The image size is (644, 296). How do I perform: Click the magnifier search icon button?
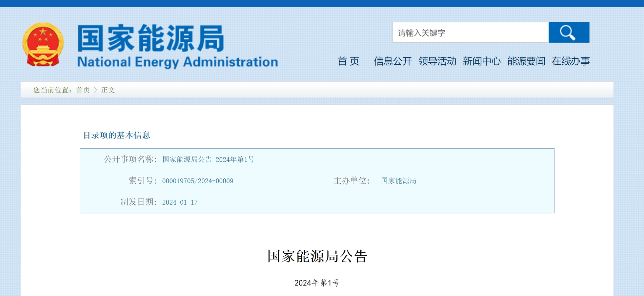(568, 33)
